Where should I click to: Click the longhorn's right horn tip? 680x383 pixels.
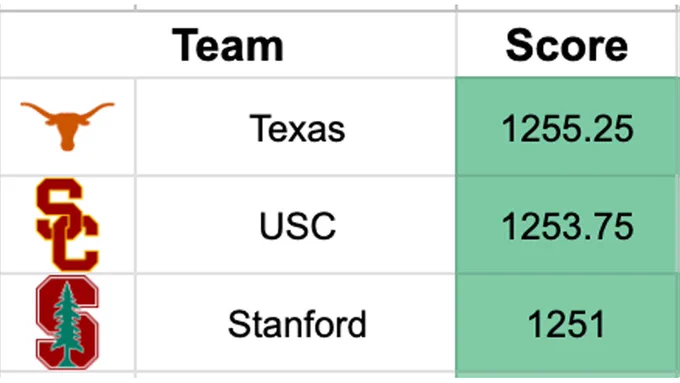click(x=111, y=105)
